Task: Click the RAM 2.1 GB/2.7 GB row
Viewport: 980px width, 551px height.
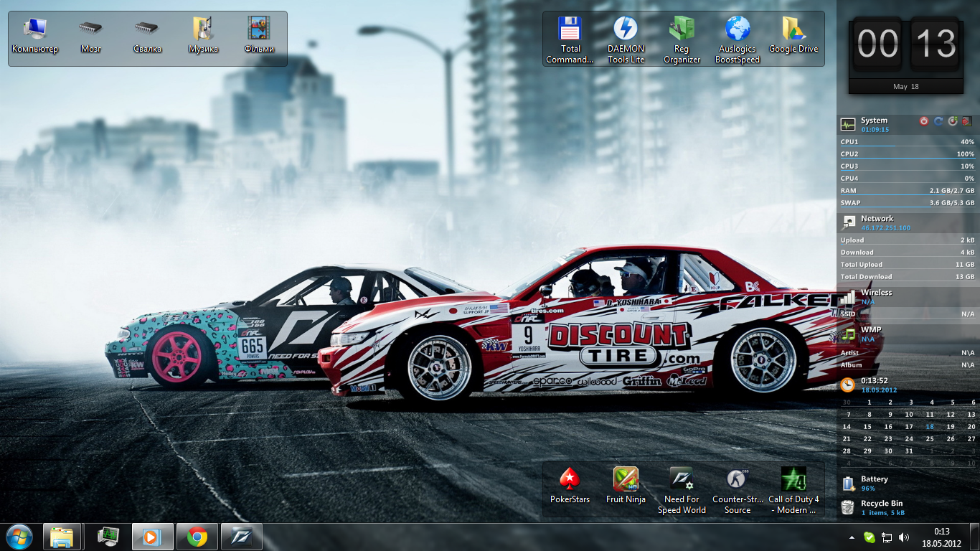Action: click(908, 191)
